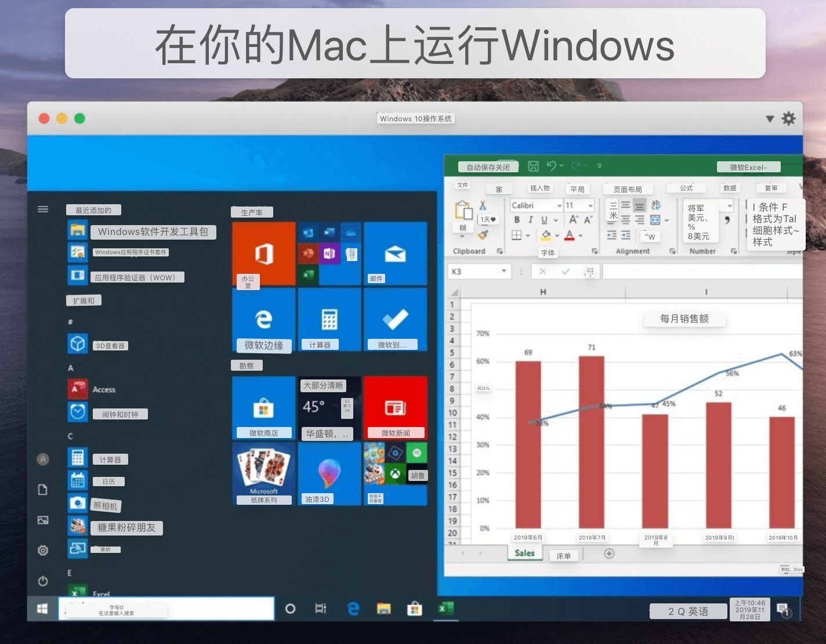The width and height of the screenshot is (826, 644).
Task: Open 3D Viewer from app list
Action: (98, 344)
